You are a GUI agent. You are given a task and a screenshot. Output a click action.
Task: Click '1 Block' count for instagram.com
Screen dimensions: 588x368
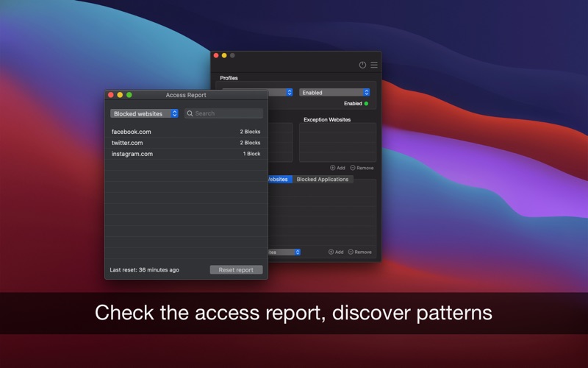(x=251, y=154)
